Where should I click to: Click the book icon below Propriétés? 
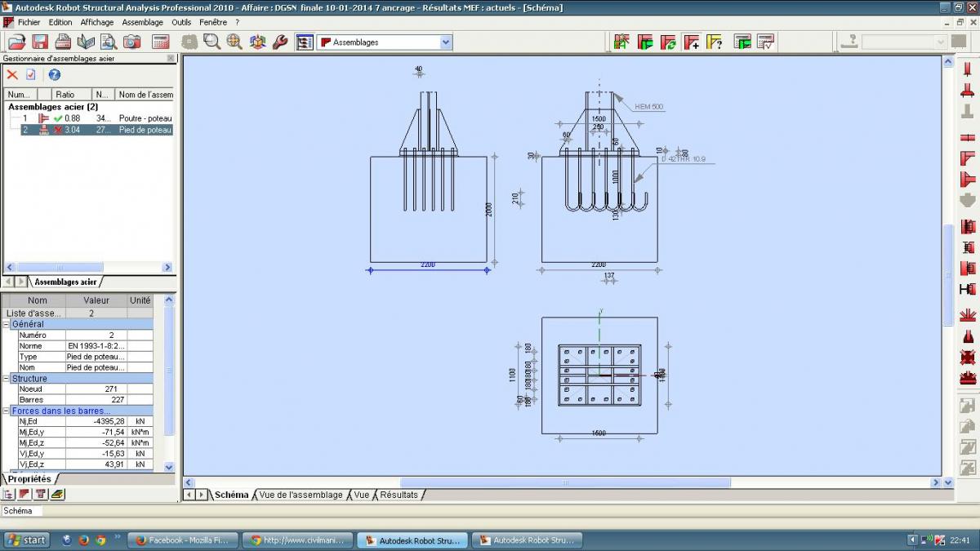tap(57, 494)
